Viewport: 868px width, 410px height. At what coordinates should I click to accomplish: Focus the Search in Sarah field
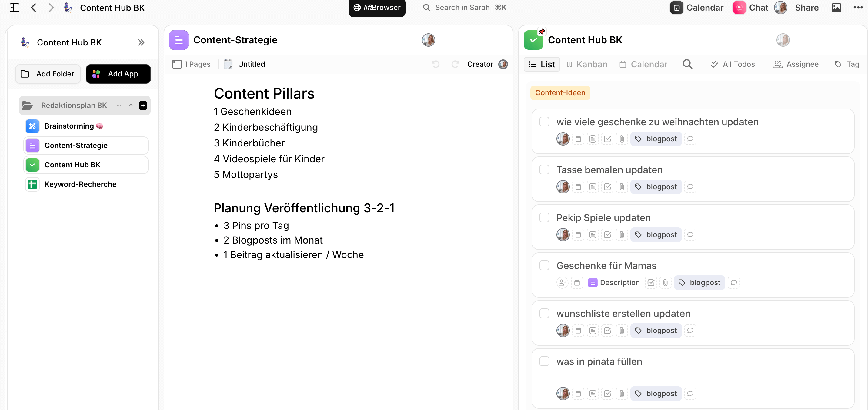click(x=465, y=7)
